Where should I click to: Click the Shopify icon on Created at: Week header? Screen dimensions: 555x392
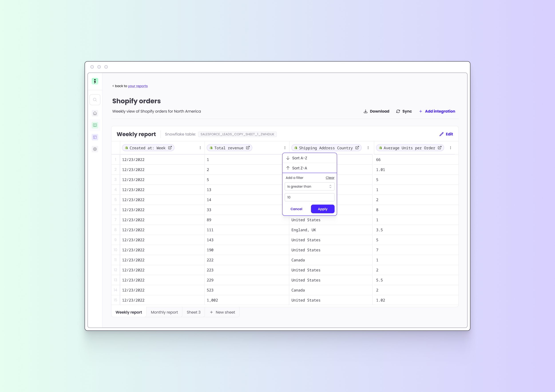click(x=126, y=148)
